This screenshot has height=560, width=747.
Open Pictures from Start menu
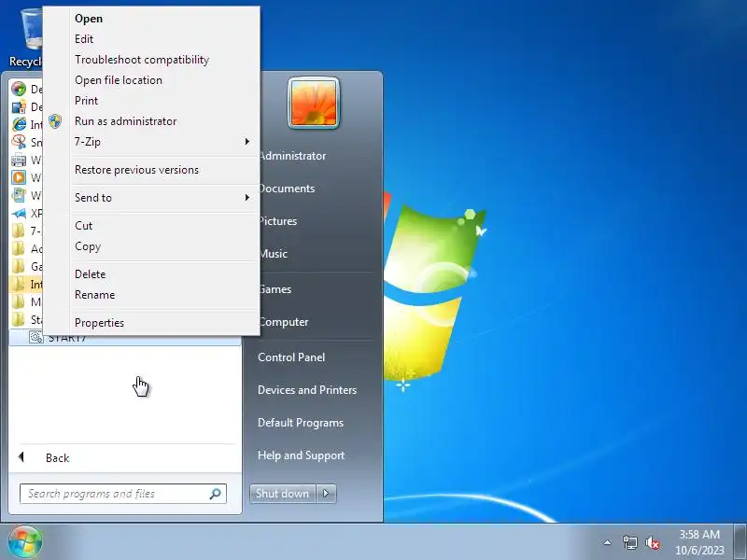[x=278, y=221]
